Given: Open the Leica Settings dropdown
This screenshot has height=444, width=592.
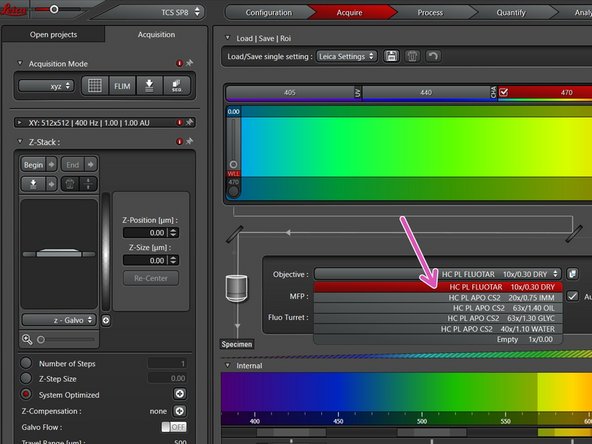Looking at the screenshot, I should 346,56.
